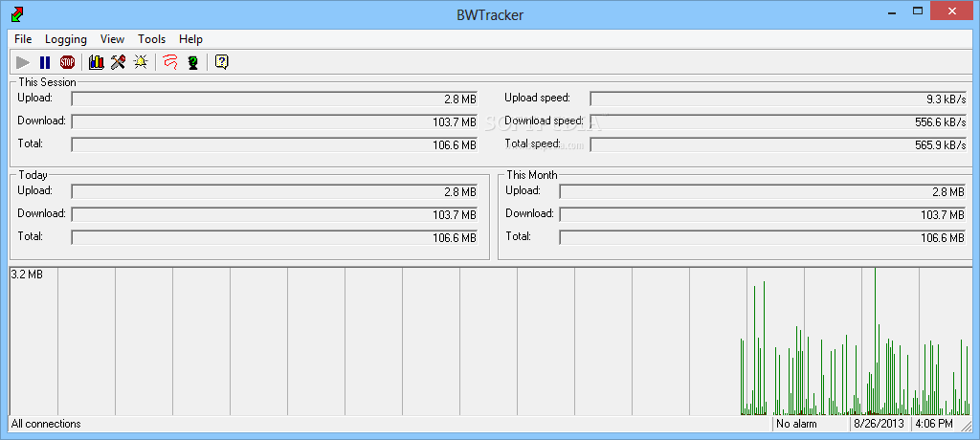Click the tallest green spike in the graph
Viewport: 980px width, 440px height.
(x=875, y=341)
